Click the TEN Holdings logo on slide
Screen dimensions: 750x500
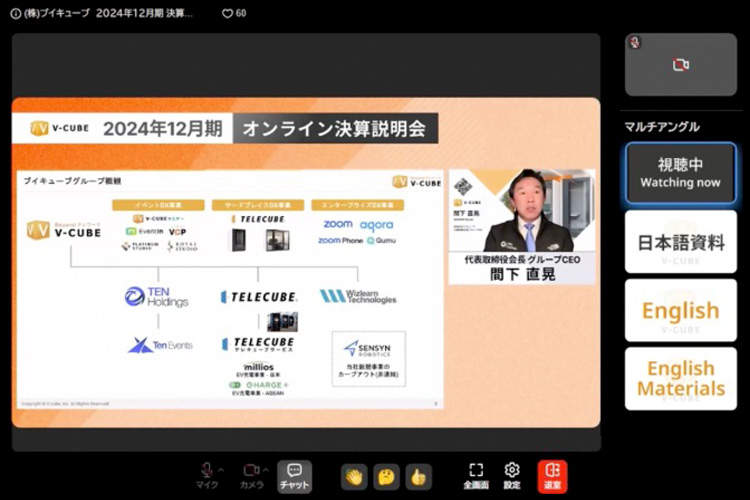coord(156,297)
